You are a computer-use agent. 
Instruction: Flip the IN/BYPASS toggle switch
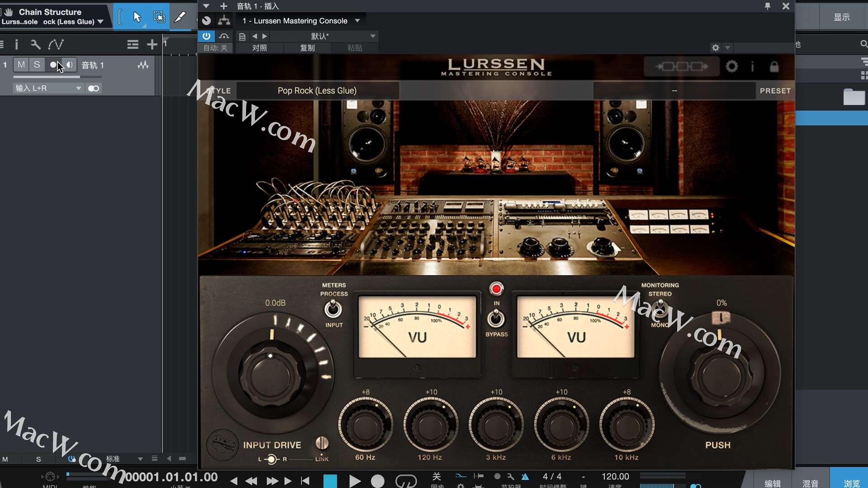[496, 318]
